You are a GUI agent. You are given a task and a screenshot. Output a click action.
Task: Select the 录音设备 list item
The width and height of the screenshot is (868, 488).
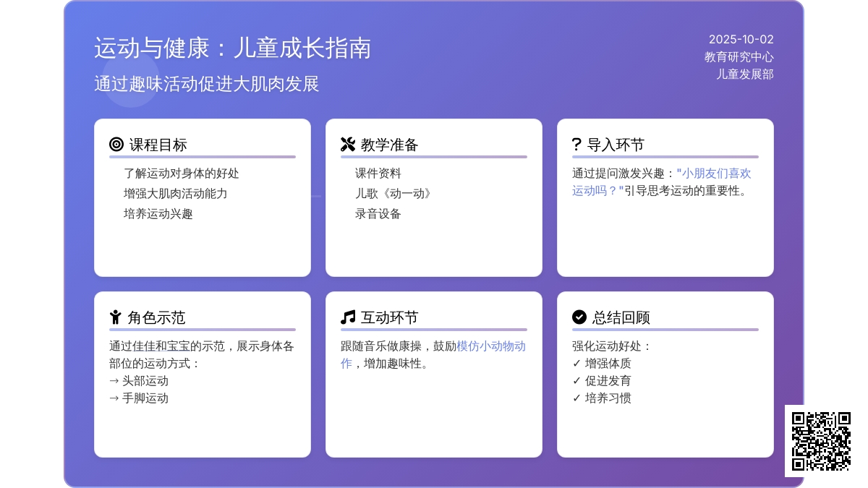[x=378, y=214]
